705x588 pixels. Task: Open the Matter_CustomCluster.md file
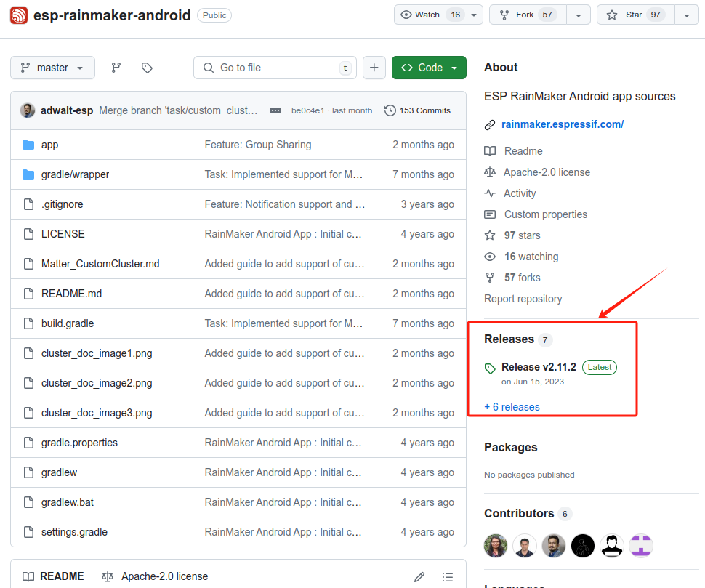tap(100, 264)
